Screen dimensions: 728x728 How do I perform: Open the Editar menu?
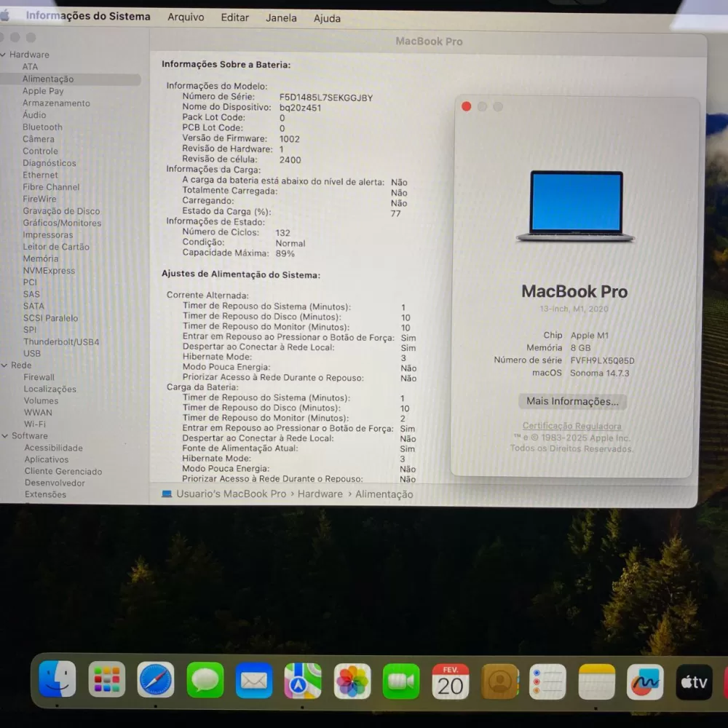(234, 17)
